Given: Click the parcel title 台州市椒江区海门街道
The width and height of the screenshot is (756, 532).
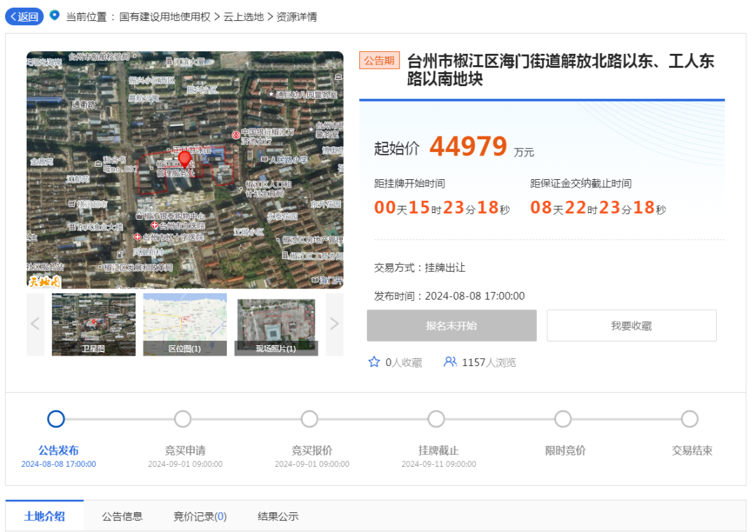Looking at the screenshot, I should click(x=561, y=70).
